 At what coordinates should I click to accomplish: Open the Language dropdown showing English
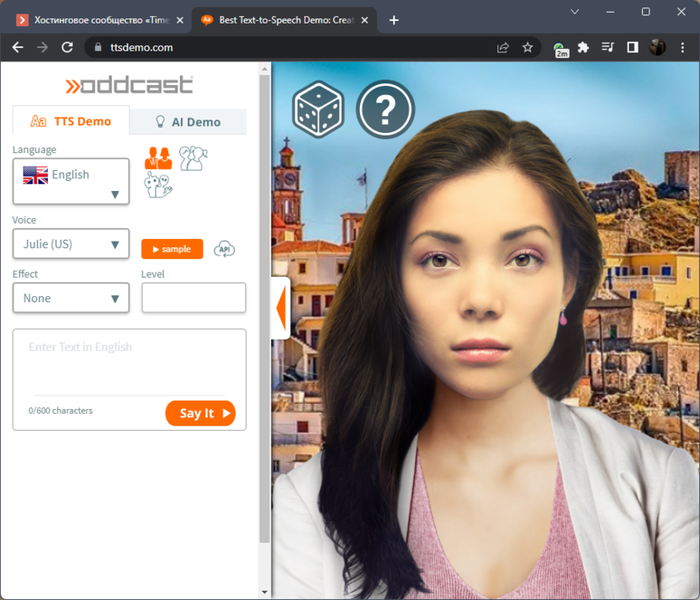[72, 181]
